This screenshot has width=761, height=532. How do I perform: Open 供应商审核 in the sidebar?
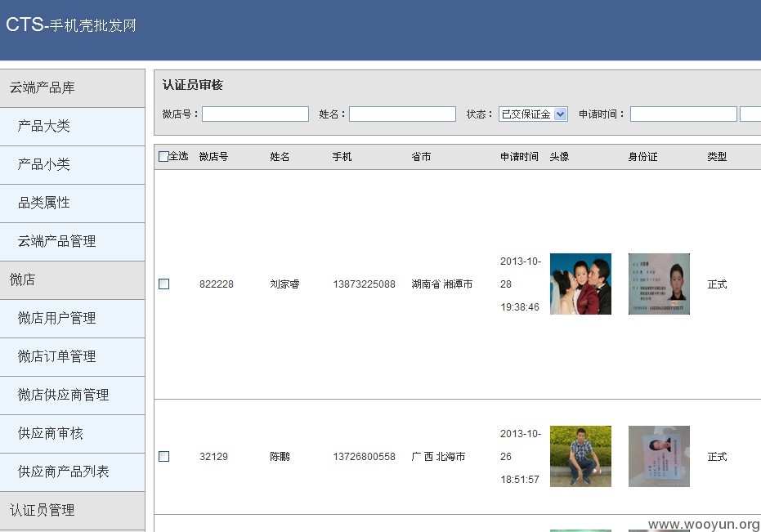click(72, 433)
